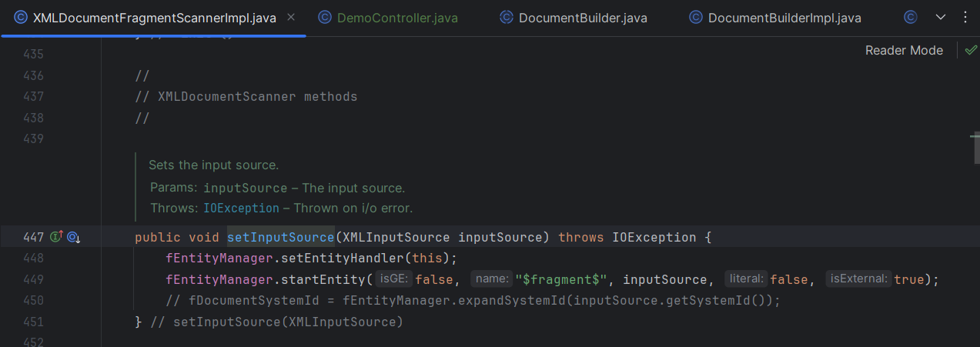Screen dimensions: 980x347
Task: Click the implements-method gutter icon on line 447
Action: (56, 238)
